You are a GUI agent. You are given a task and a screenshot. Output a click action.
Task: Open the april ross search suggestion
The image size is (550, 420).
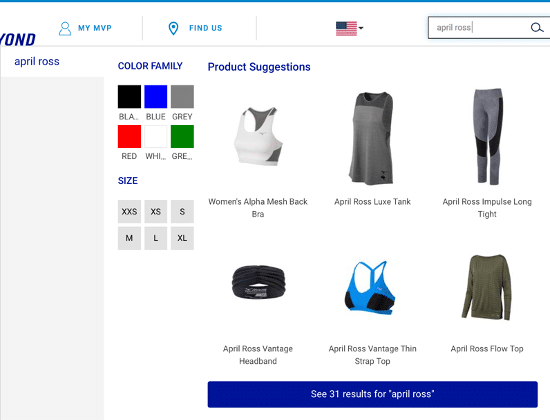[x=37, y=61]
